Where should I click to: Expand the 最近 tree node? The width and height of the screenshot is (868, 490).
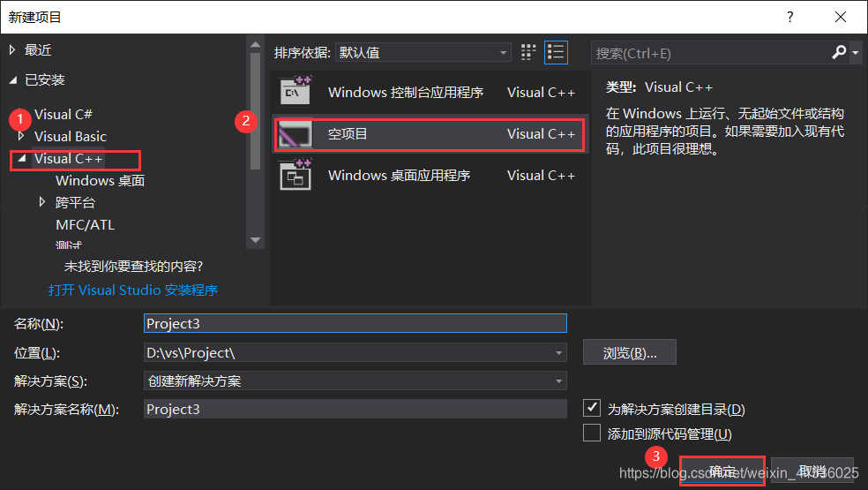click(x=12, y=50)
